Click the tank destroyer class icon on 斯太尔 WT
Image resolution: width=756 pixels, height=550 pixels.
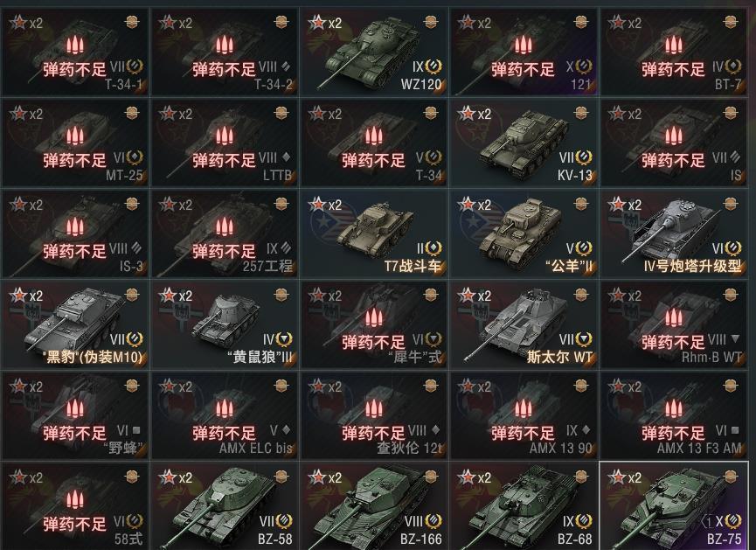pos(584,339)
